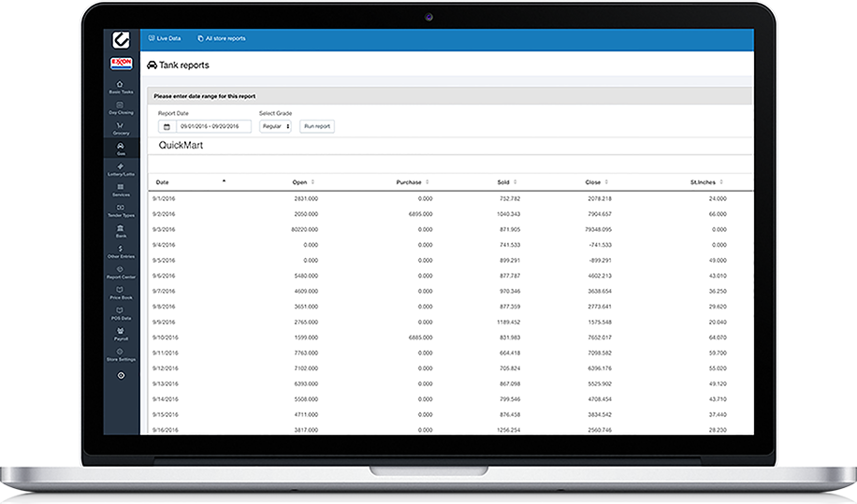Open Other Entries in the sidebar
This screenshot has height=504, width=857.
121,252
